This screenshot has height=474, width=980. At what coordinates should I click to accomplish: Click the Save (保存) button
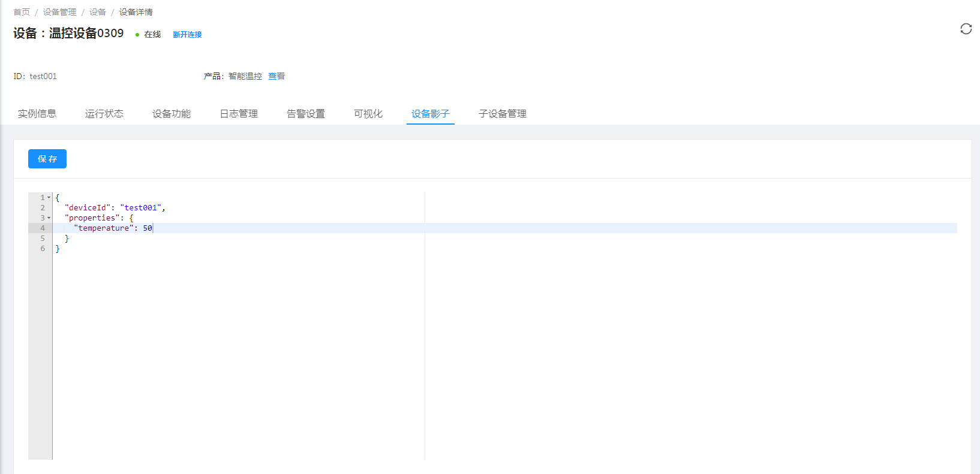[x=47, y=159]
